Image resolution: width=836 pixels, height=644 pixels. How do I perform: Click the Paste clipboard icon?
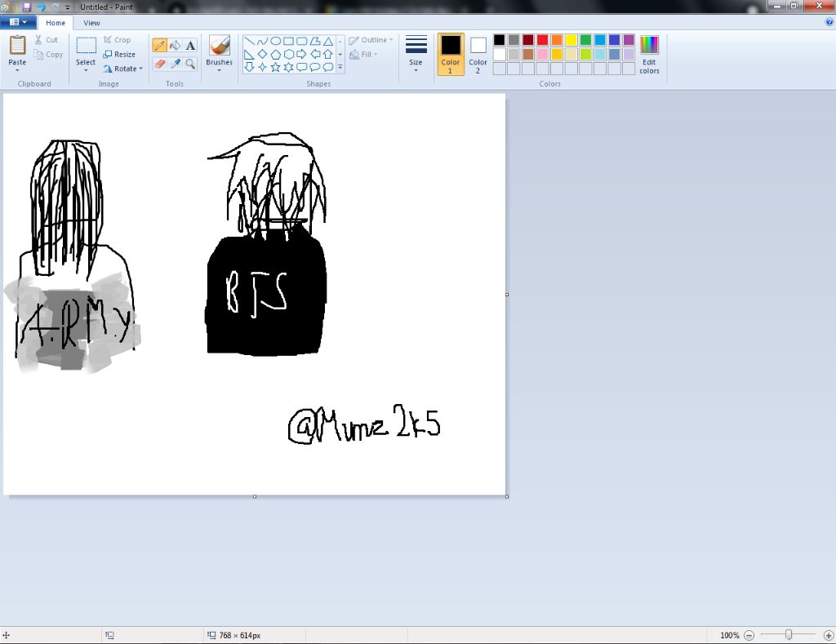point(17,46)
